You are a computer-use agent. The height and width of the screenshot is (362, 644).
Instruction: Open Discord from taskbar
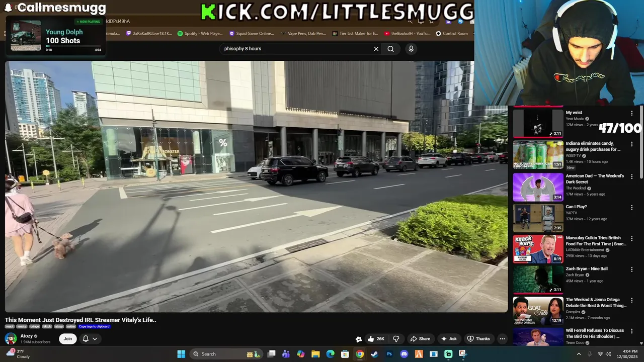[404, 354]
